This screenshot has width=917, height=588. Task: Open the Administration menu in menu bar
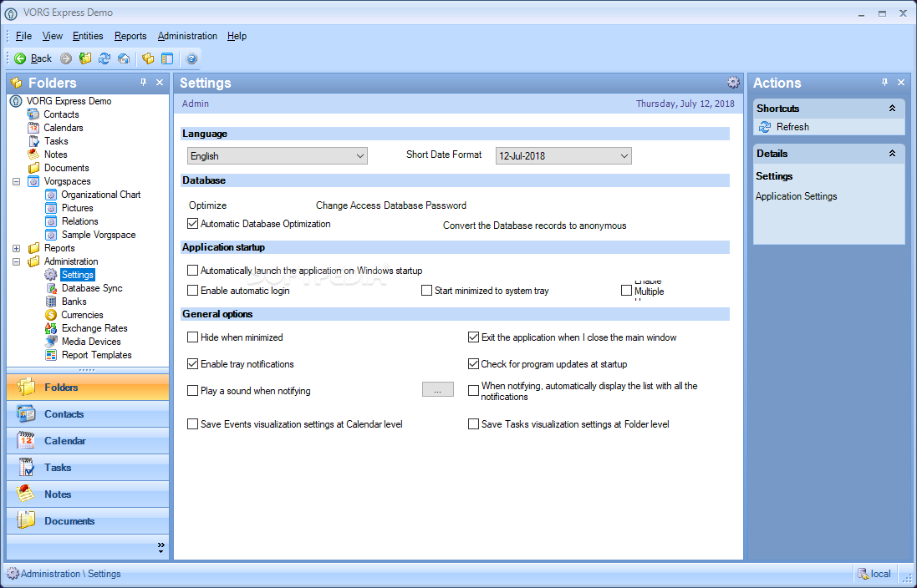tap(187, 36)
